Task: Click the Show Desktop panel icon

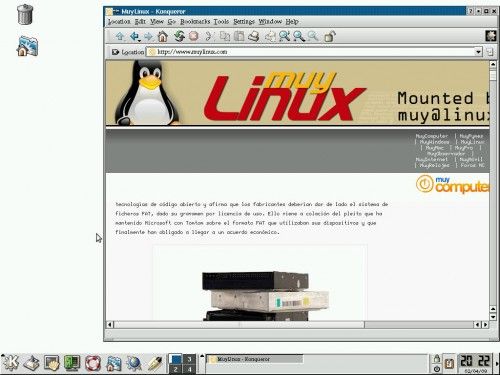Action: pyautogui.click(x=32, y=363)
